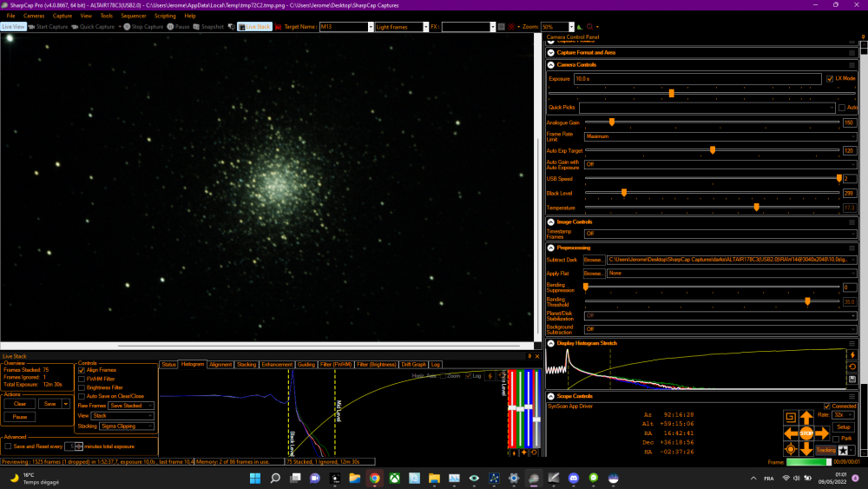Toggle the LX Mode checkbox

pos(830,78)
